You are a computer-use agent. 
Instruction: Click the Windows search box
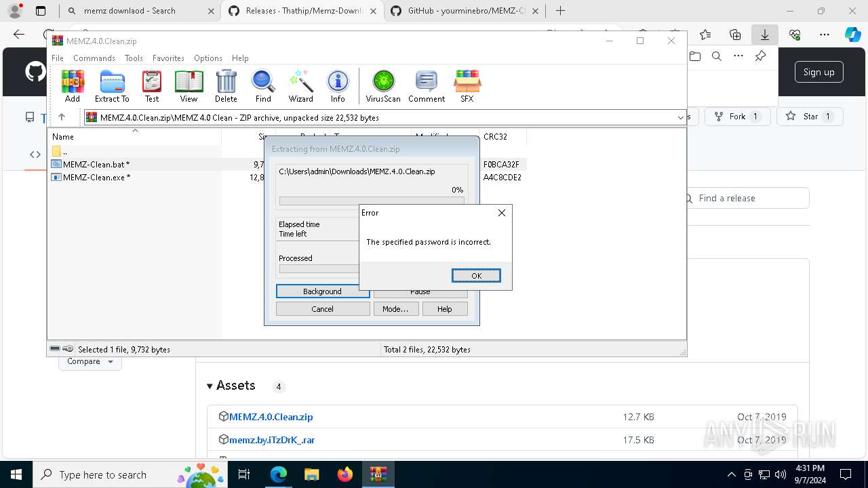[130, 474]
